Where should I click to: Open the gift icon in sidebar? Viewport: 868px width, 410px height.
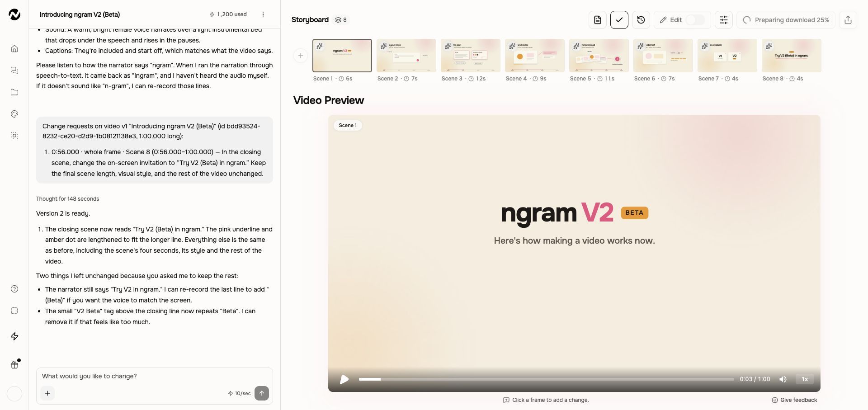click(14, 365)
